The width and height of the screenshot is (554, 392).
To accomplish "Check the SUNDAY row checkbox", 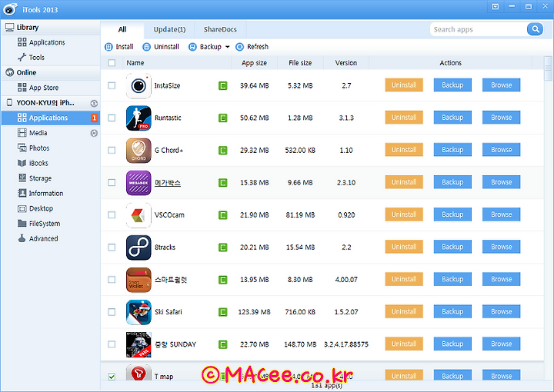I will point(112,344).
